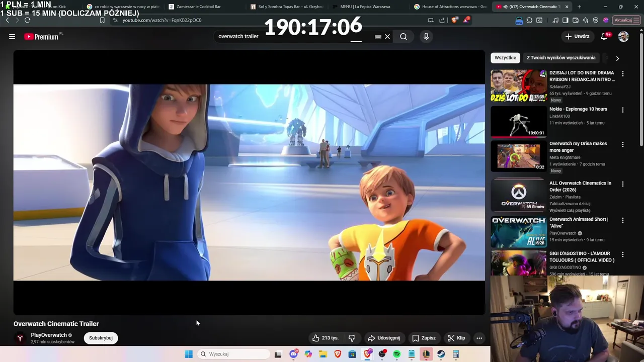
Task: Open options for DZISIAJ LOT DO INDII video
Action: (623, 73)
